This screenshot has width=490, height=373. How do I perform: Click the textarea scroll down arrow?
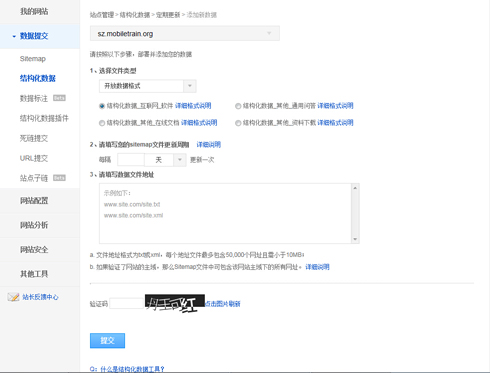pyautogui.click(x=355, y=239)
